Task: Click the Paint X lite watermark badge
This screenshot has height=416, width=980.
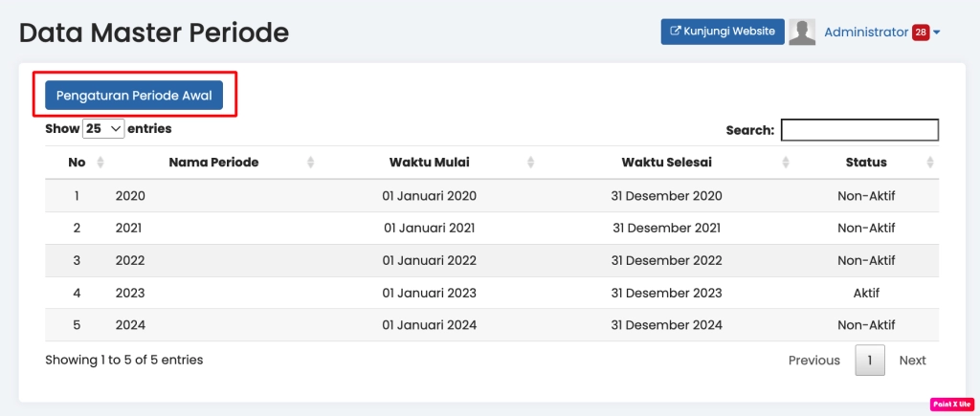Action: (x=951, y=405)
